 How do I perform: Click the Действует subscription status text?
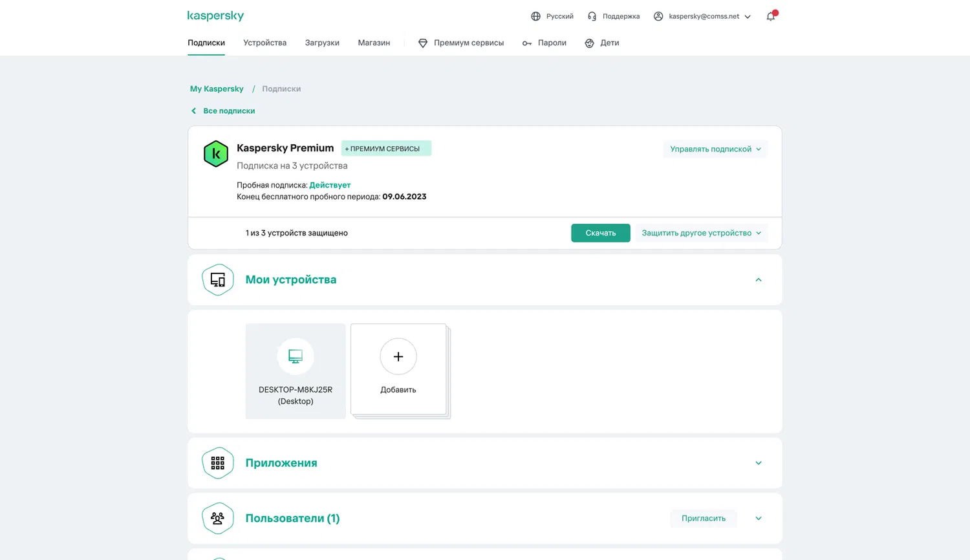330,185
